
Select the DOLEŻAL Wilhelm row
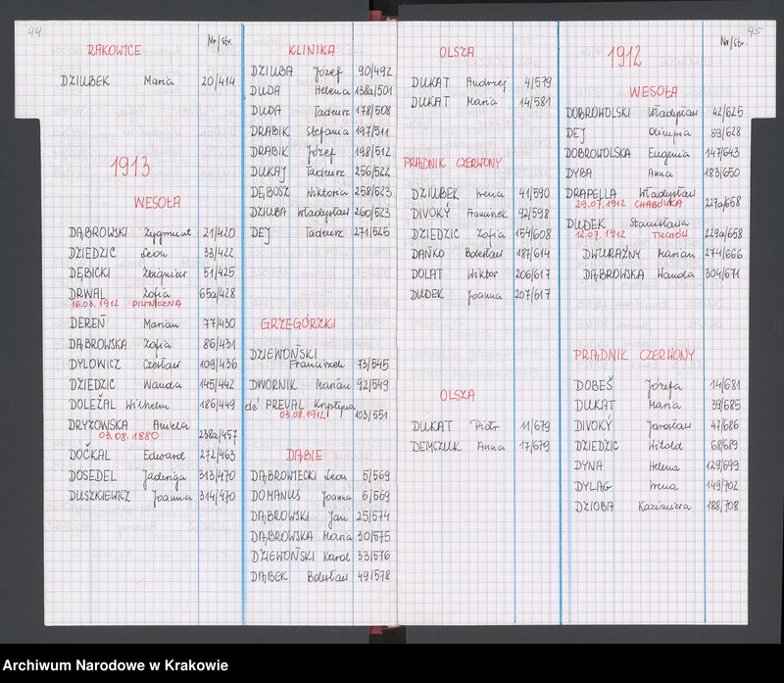pos(152,405)
